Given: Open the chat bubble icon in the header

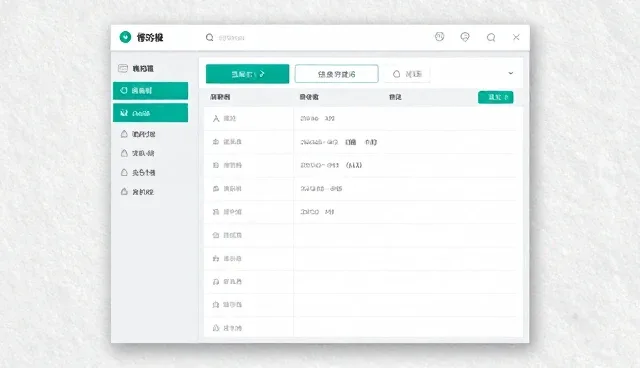Looking at the screenshot, I should [x=465, y=37].
